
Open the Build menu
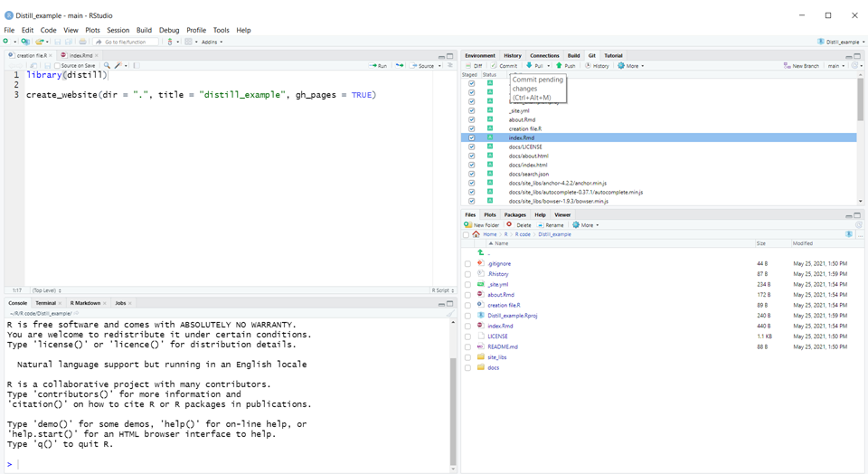(144, 30)
